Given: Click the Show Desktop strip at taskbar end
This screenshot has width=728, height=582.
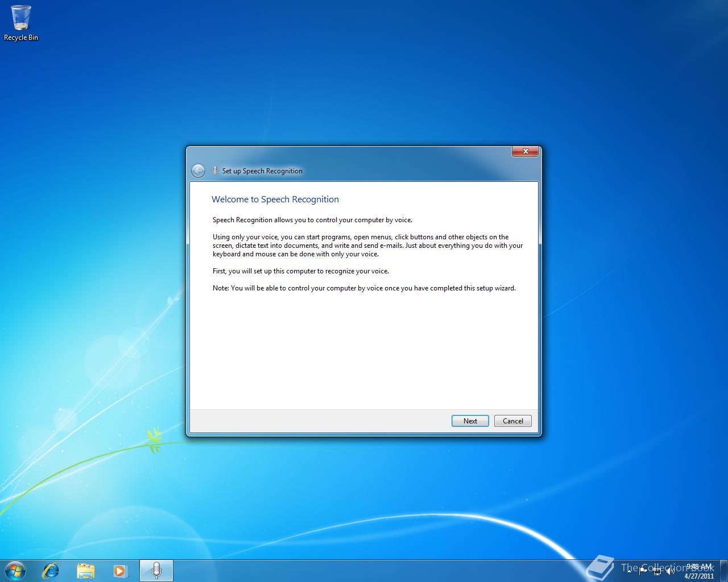Looking at the screenshot, I should (x=725, y=570).
